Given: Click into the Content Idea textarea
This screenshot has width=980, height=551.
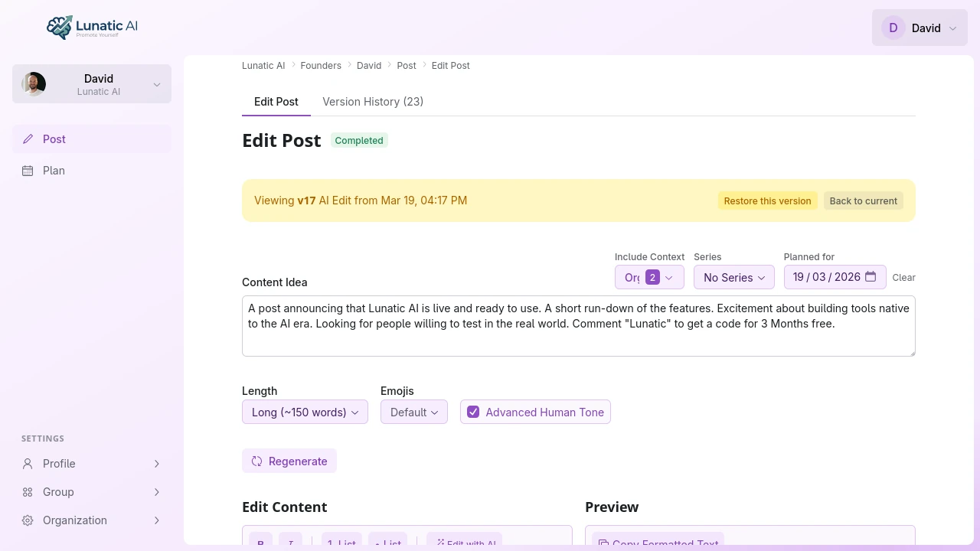Looking at the screenshot, I should tap(579, 326).
